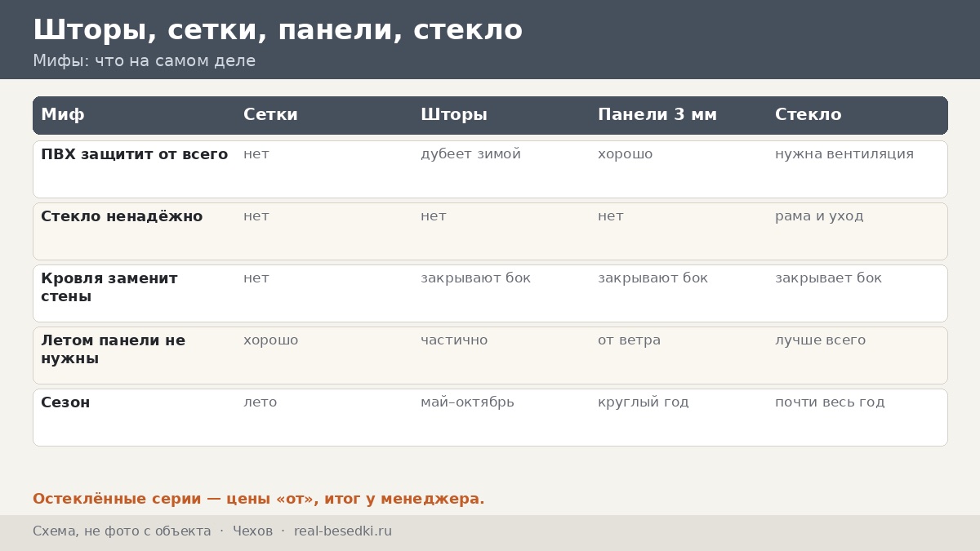Click the cell "лучше всего"
980x551 pixels.
coord(820,340)
